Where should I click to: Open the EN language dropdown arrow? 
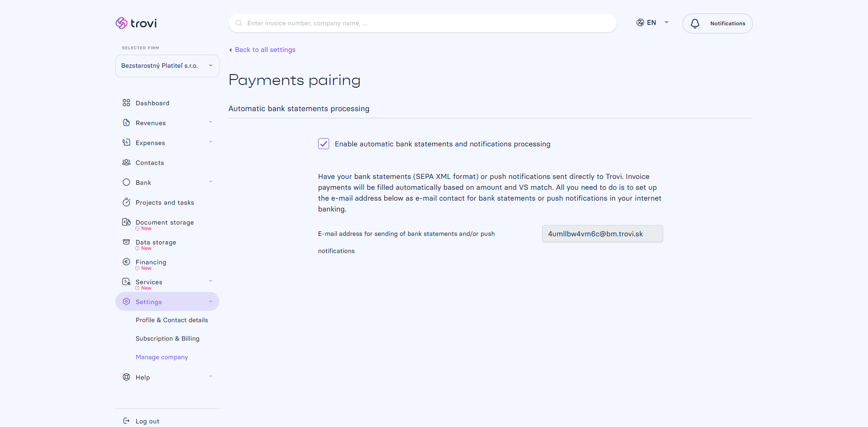pyautogui.click(x=666, y=23)
